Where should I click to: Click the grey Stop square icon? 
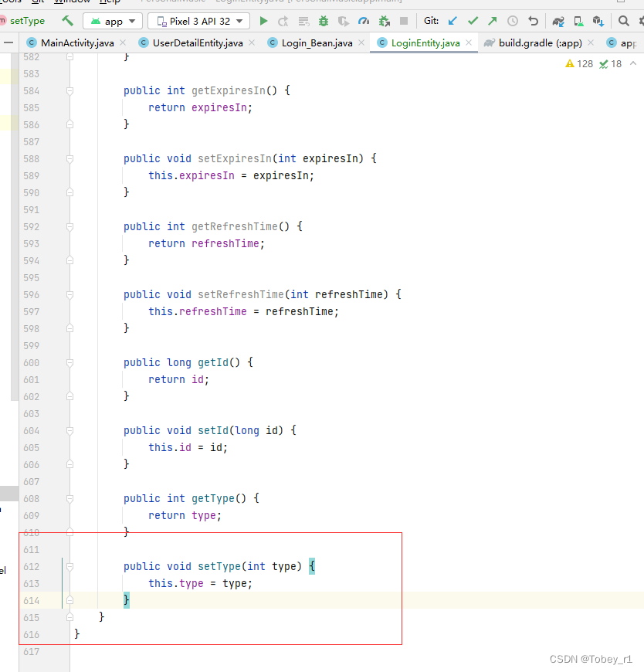click(404, 21)
